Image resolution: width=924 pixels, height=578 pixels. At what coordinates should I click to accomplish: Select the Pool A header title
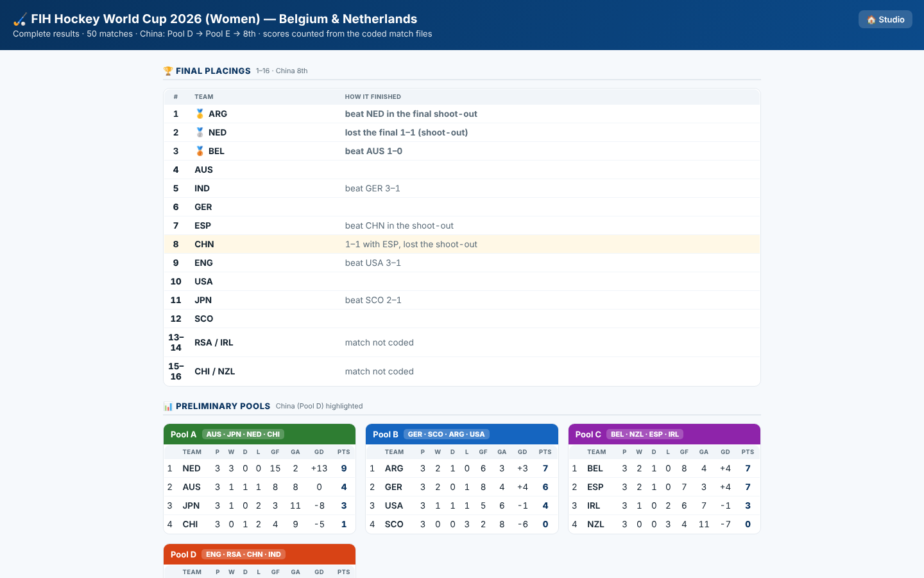(x=184, y=434)
